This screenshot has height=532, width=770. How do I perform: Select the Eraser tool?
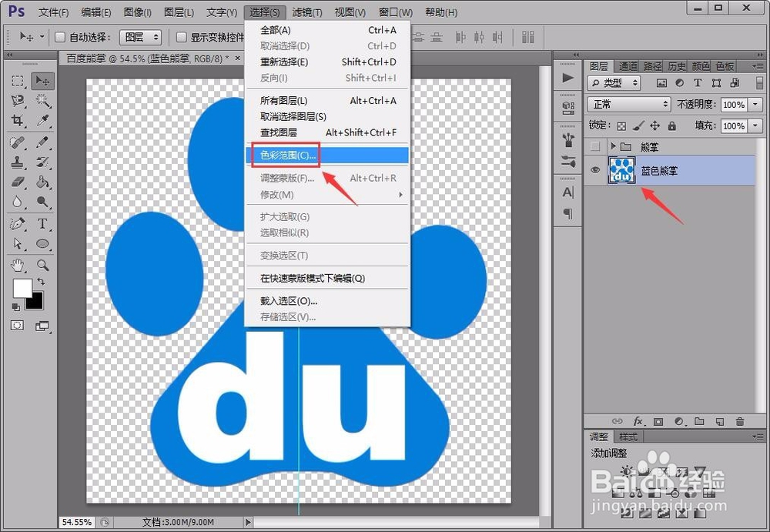click(x=18, y=182)
